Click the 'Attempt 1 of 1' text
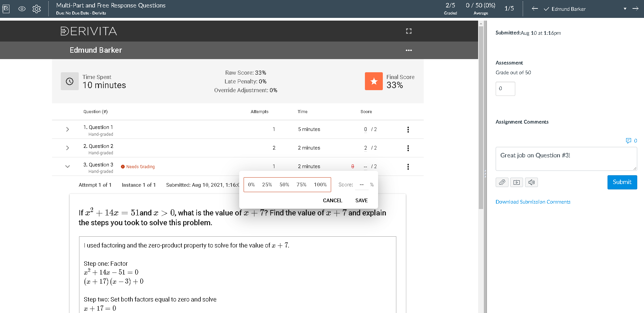 95,185
